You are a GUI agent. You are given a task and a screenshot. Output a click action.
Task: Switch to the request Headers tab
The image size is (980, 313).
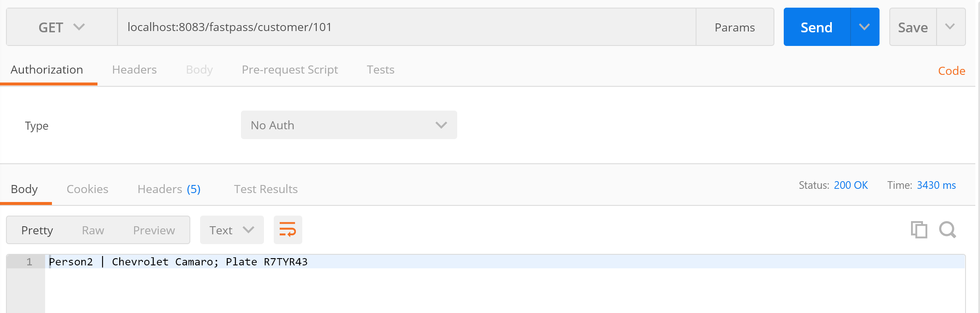(x=135, y=70)
